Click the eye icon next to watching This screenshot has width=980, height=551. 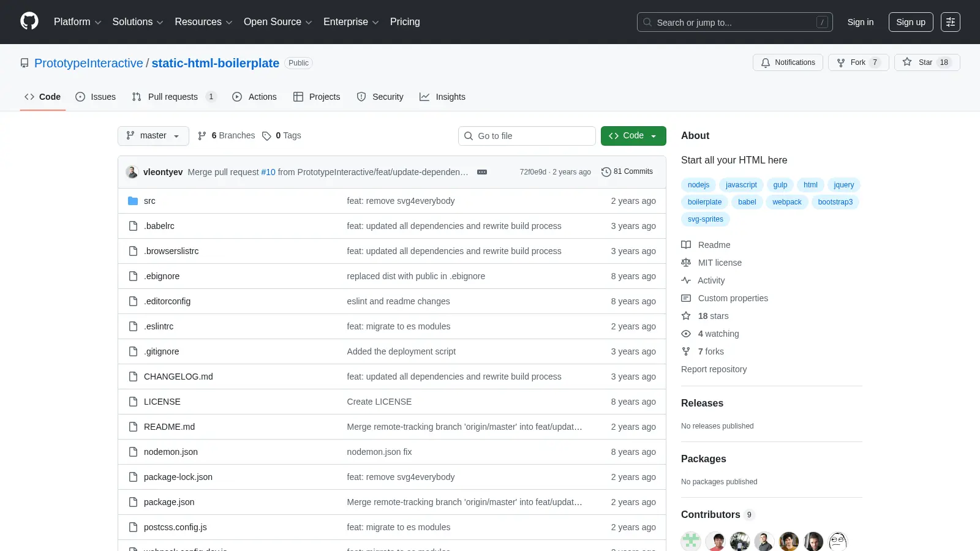[686, 334]
